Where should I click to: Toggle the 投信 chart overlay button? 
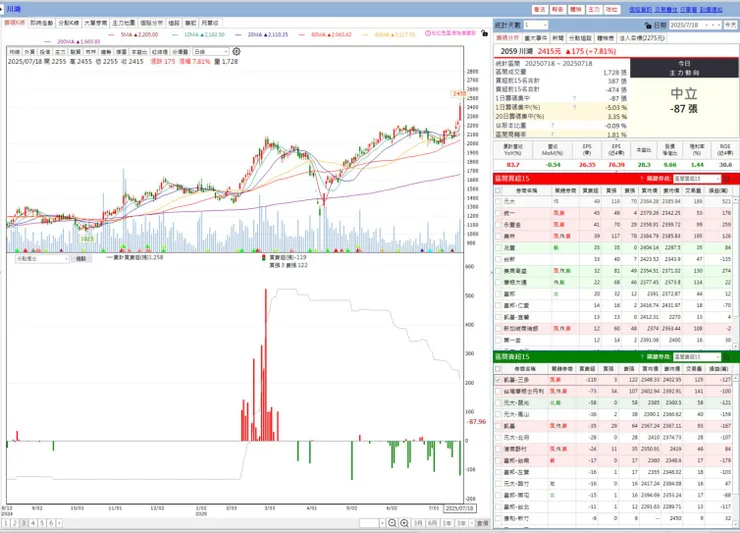click(x=45, y=51)
